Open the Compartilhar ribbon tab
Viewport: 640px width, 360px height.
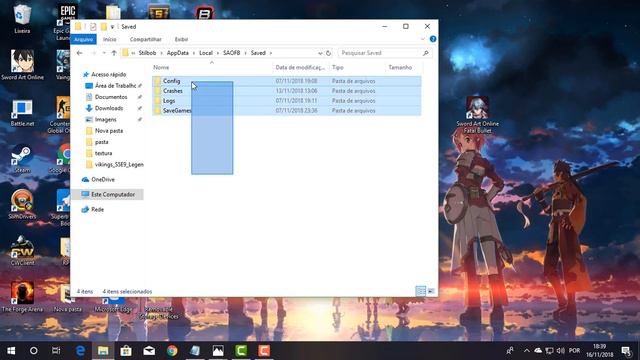[145, 39]
